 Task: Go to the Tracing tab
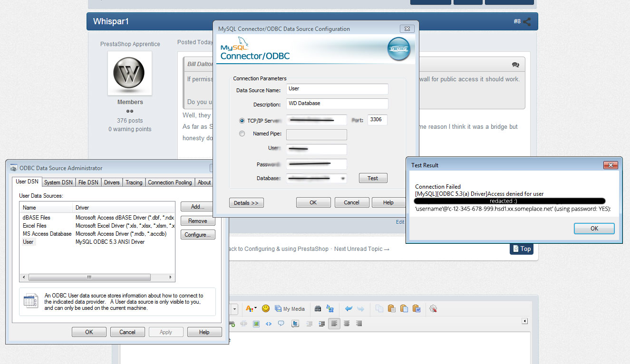(x=134, y=182)
